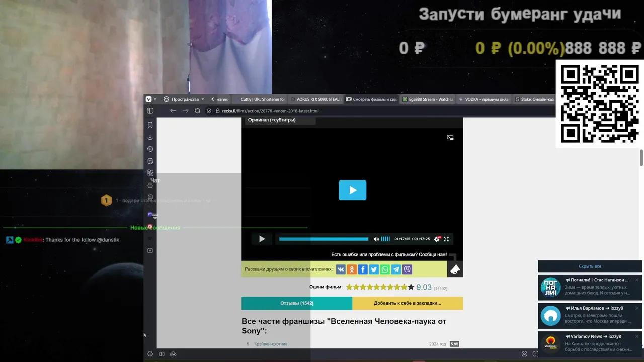Viewport: 644px width, 362px height.
Task: Open the Bookmarks panel icon
Action: tap(150, 125)
